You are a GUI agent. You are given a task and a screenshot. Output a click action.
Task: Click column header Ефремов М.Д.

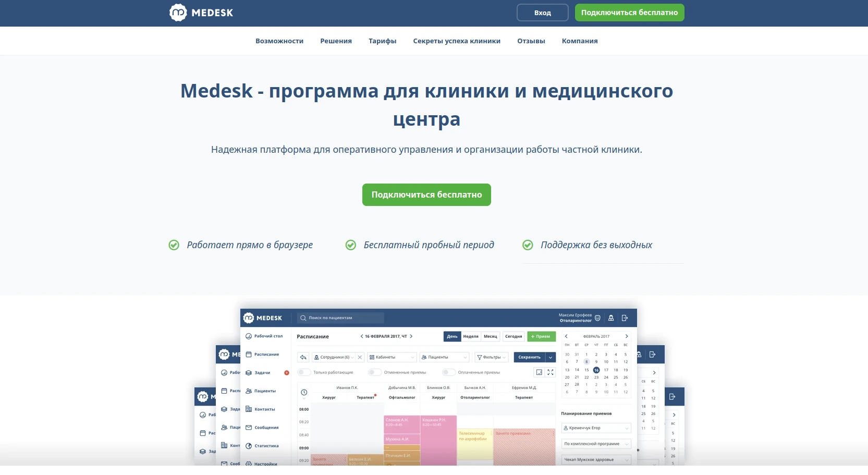point(524,388)
